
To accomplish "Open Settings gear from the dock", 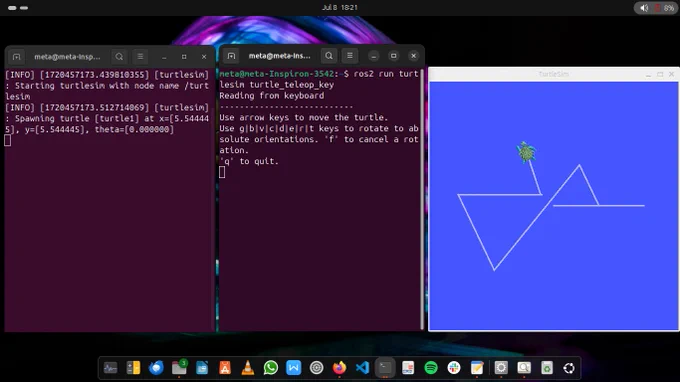I will point(501,368).
